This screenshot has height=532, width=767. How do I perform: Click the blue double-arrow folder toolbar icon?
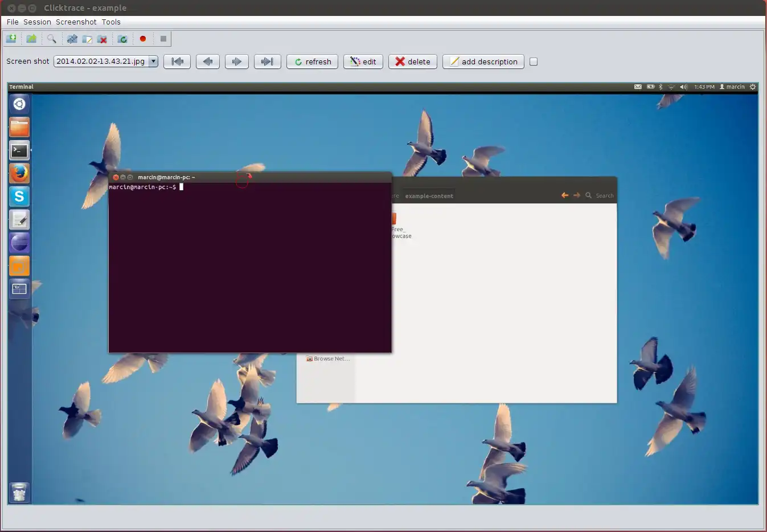[x=72, y=39]
